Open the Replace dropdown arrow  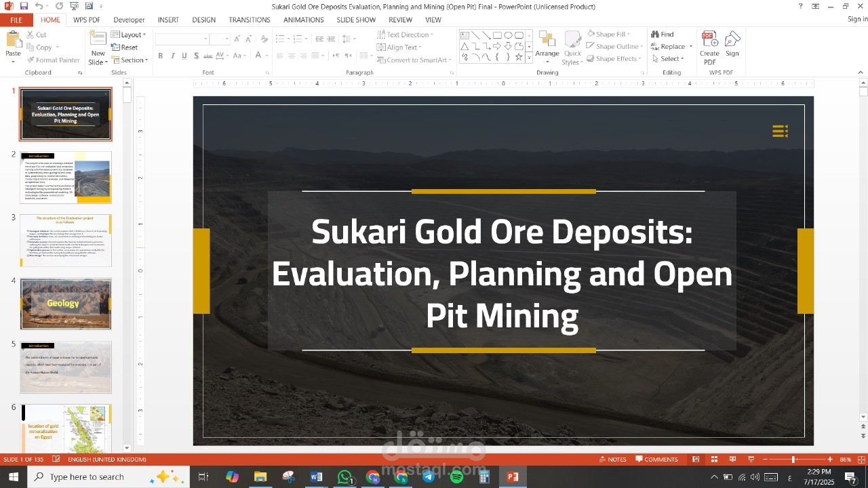(690, 47)
